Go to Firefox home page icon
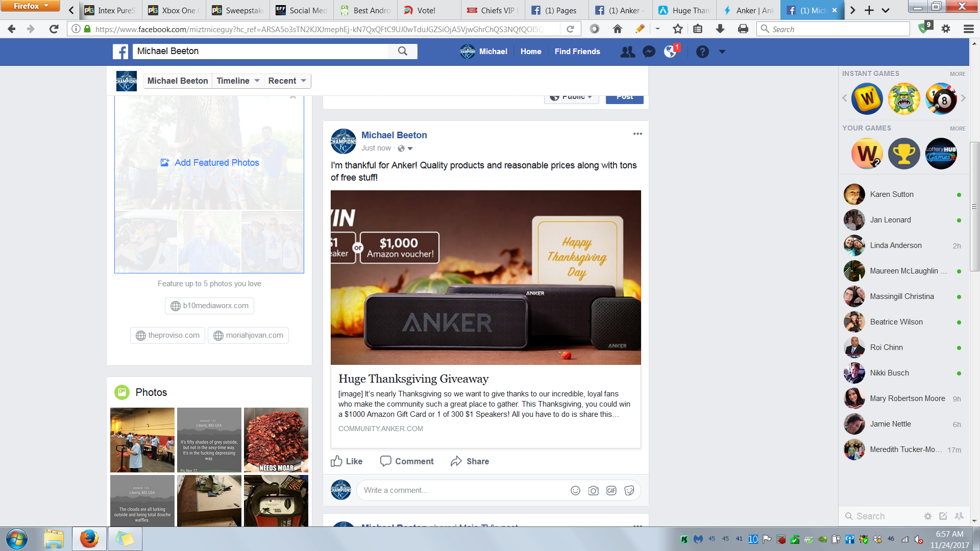The height and width of the screenshot is (551, 980). (x=617, y=29)
